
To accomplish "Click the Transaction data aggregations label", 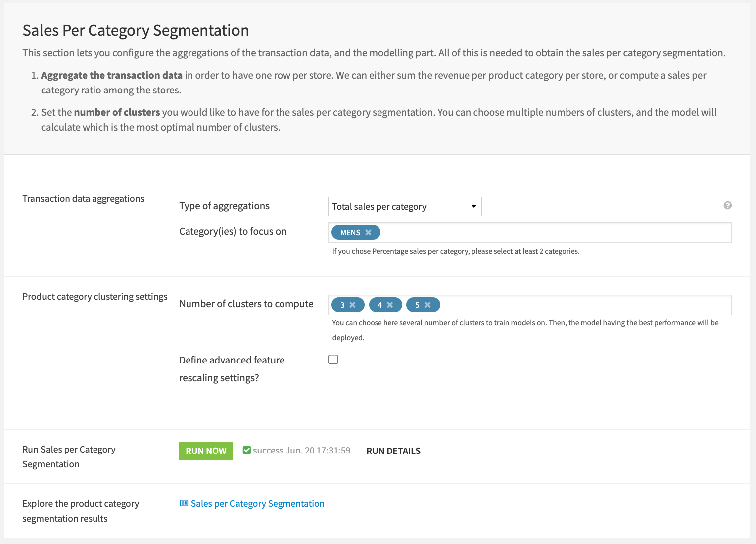I will [x=83, y=198].
